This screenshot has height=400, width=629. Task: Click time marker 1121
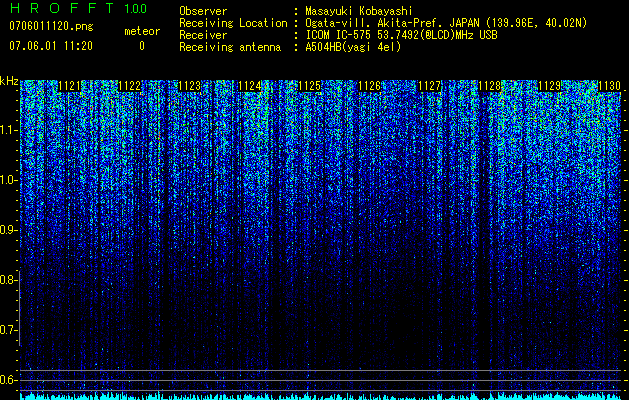pos(69,86)
